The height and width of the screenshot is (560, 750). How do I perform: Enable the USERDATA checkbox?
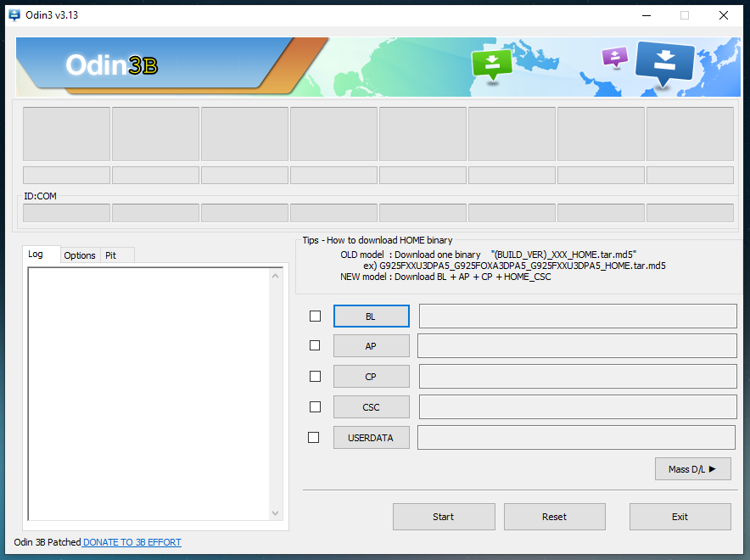pyautogui.click(x=313, y=438)
